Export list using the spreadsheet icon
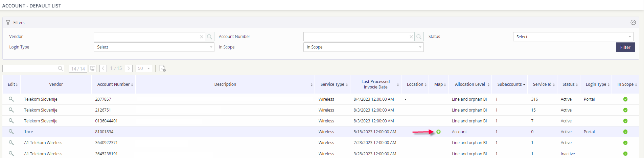Viewport: 644px width, 158px height. click(x=162, y=68)
